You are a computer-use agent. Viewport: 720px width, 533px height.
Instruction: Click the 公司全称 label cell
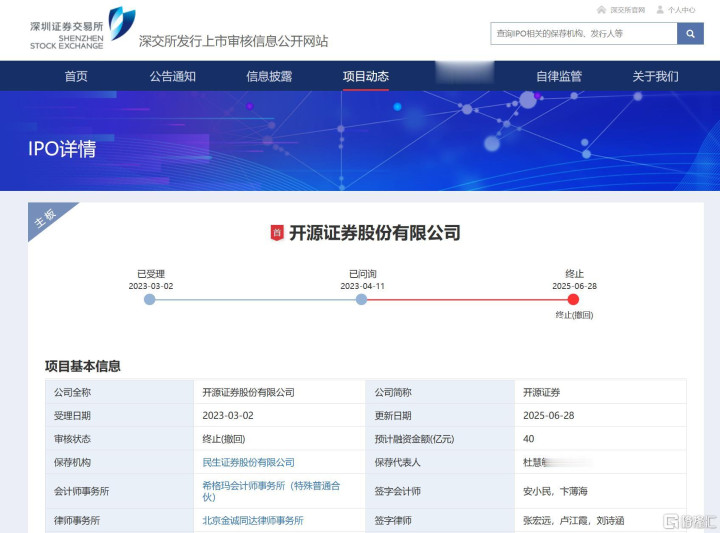click(119, 392)
